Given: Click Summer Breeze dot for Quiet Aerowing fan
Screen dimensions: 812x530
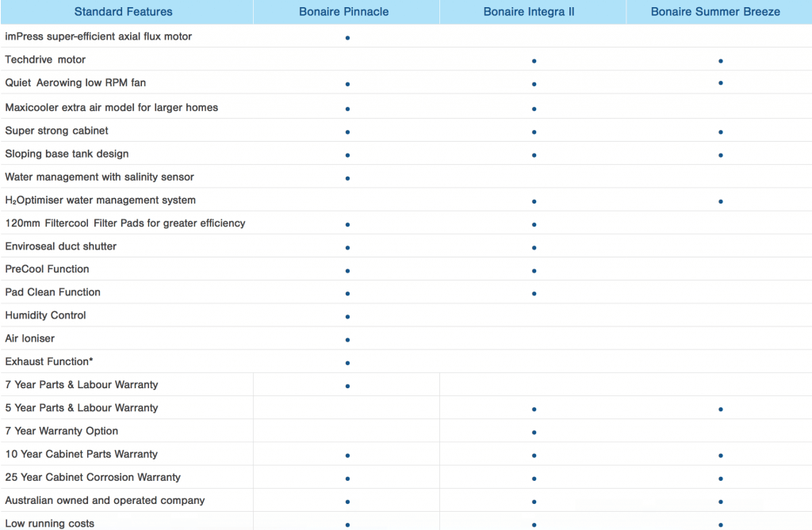Looking at the screenshot, I should 720,82.
